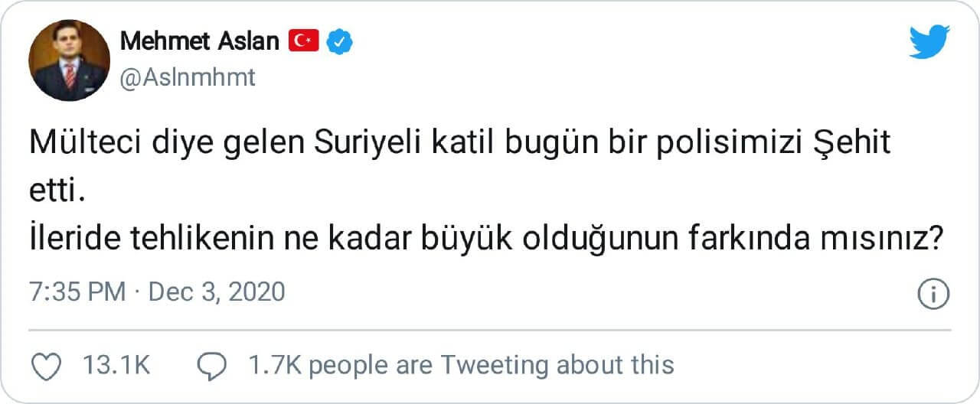Click the 7:35 PM timestamp
Image resolution: width=980 pixels, height=404 pixels.
pos(77,292)
